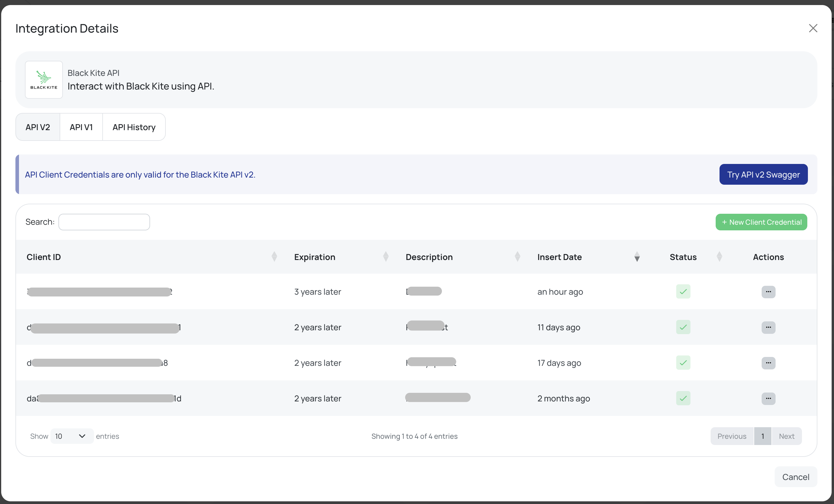
Task: Switch to the API V1 tab
Action: pos(81,127)
